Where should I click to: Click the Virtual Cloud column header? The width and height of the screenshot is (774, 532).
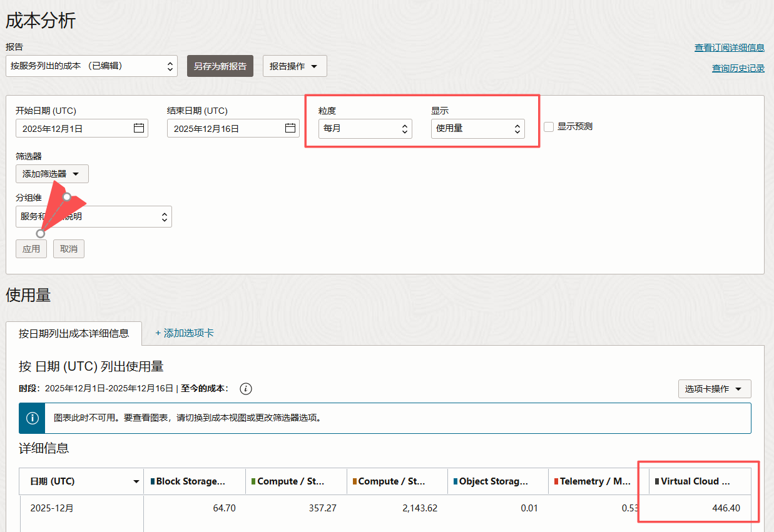coord(695,481)
